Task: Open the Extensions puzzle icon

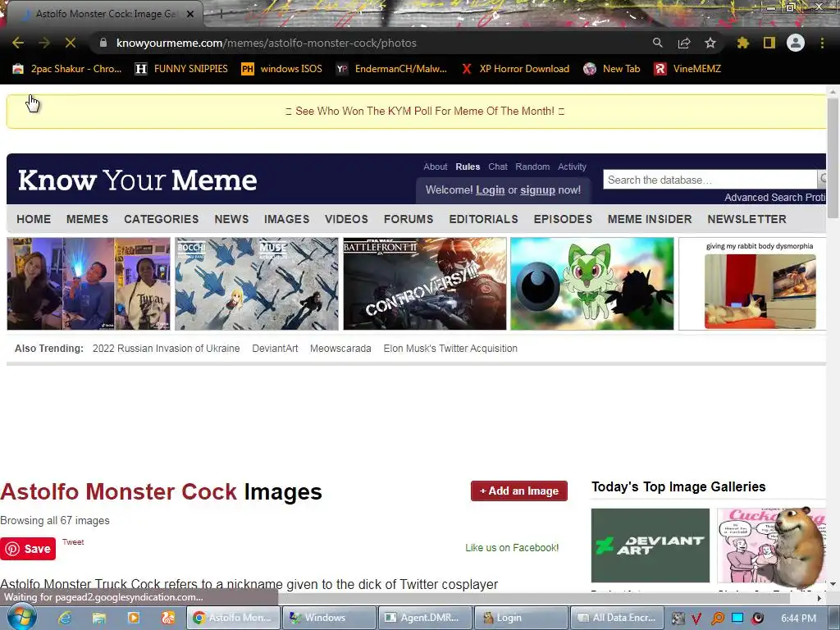Action: [x=742, y=43]
